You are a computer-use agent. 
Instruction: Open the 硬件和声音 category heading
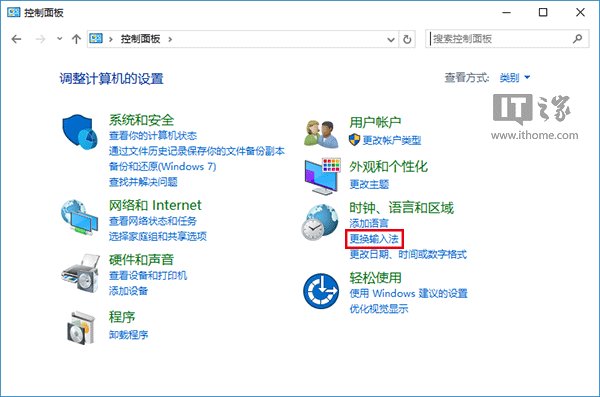(142, 260)
